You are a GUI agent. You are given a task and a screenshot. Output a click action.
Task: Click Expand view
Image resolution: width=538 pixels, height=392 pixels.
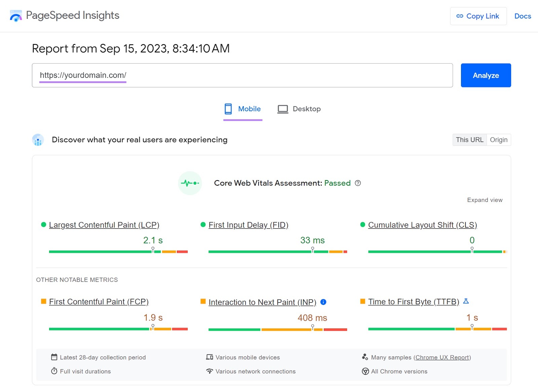[x=485, y=200]
